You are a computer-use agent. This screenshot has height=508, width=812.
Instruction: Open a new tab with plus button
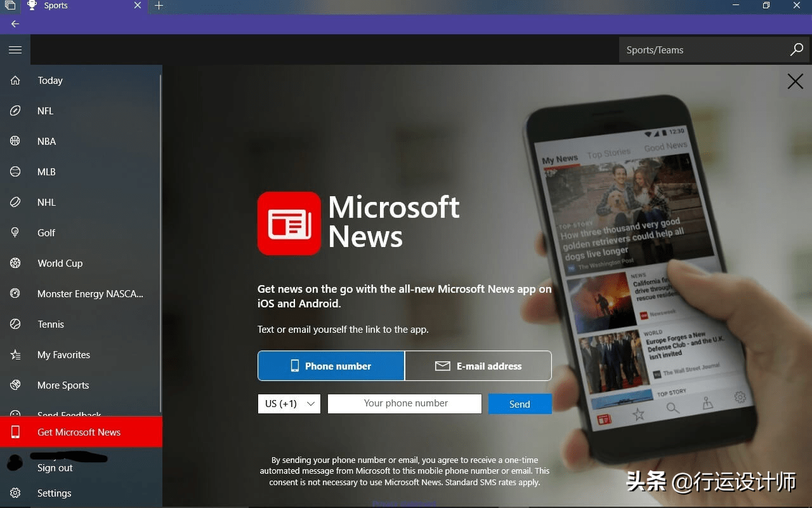tap(159, 6)
